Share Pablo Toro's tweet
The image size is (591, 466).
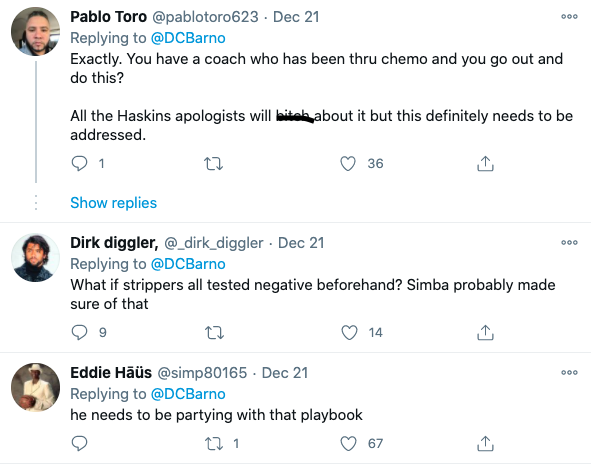point(485,164)
